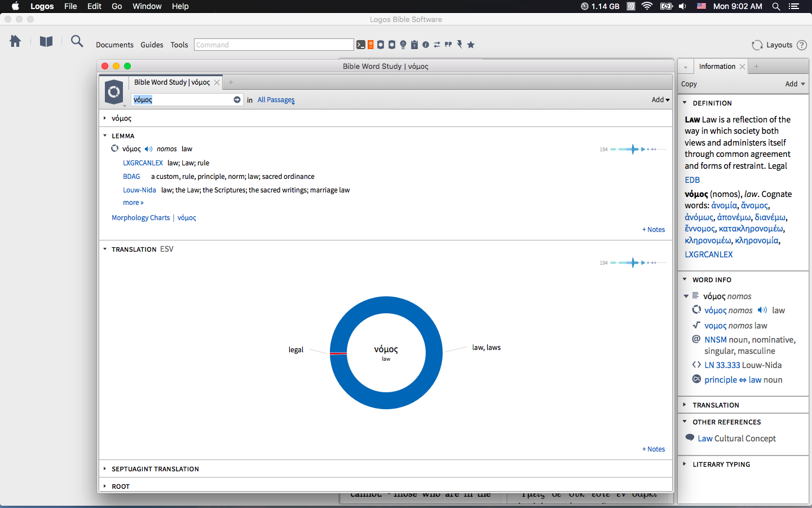Open the Go menu
812x508 pixels.
click(x=117, y=6)
